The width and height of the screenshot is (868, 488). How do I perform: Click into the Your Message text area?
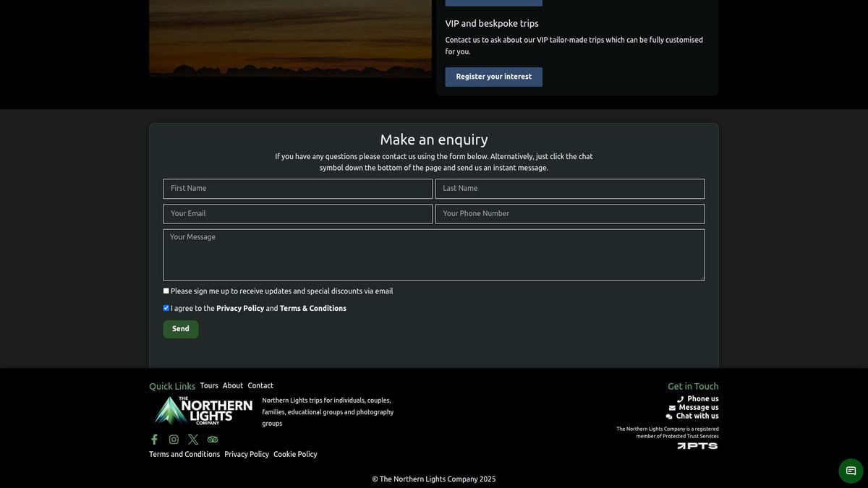point(433,254)
